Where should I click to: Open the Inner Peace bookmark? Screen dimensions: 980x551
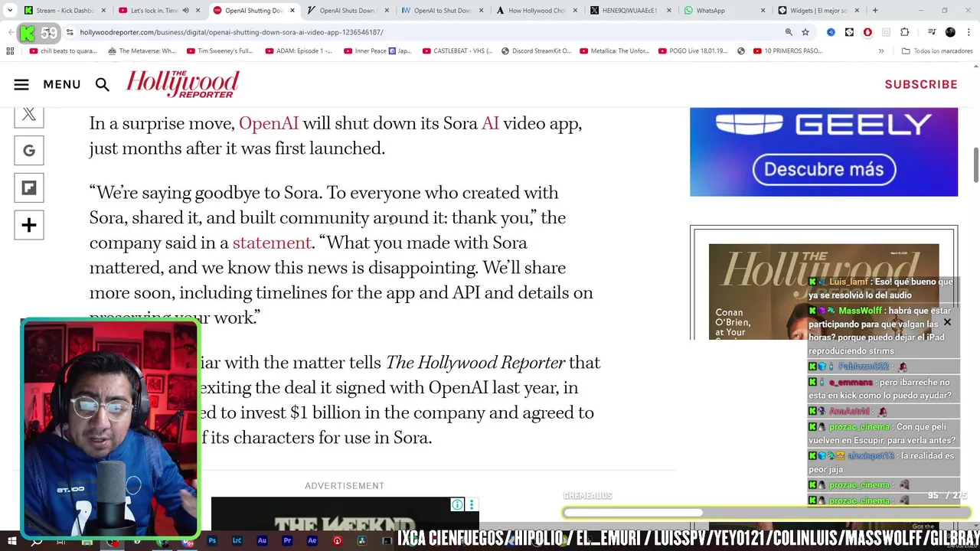click(x=378, y=51)
